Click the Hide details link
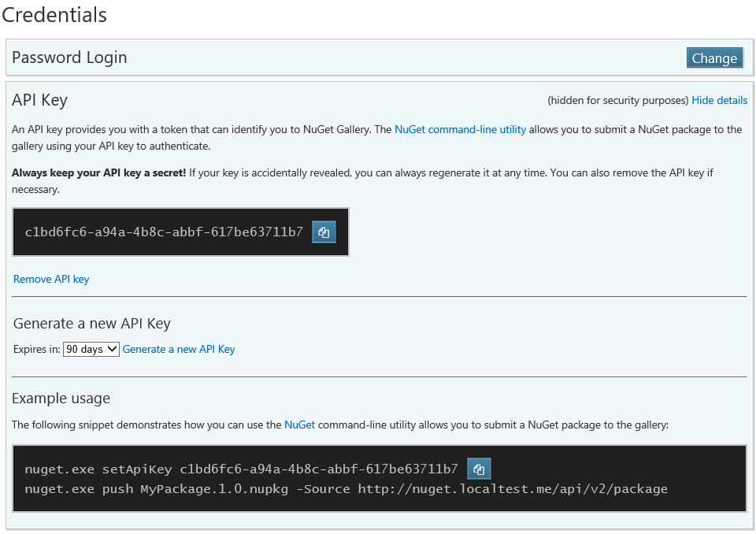This screenshot has height=534, width=756. (x=719, y=101)
